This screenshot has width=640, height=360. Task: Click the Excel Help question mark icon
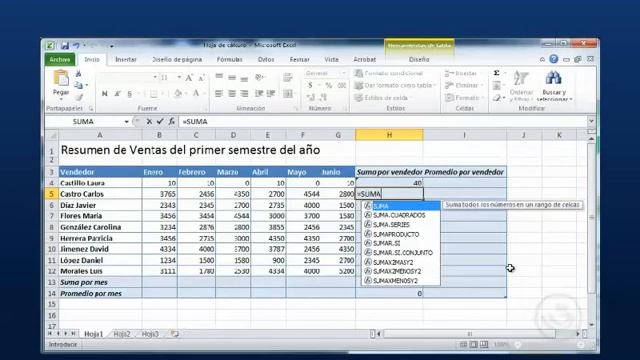click(553, 59)
